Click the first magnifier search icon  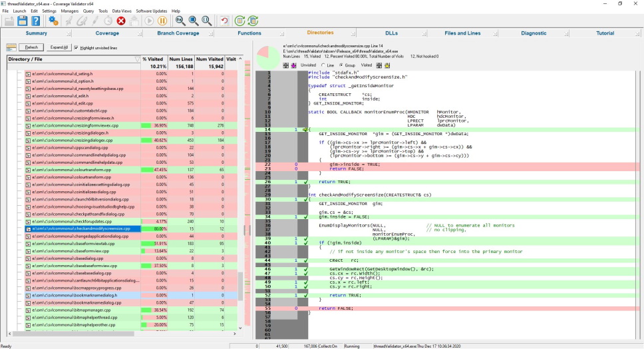[x=180, y=21]
